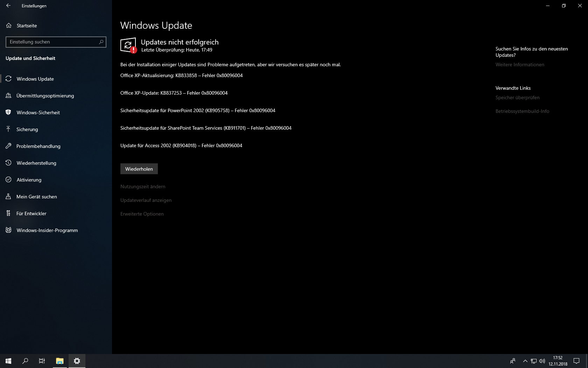The height and width of the screenshot is (368, 588).
Task: Open Windows-Sicherheit page
Action: 56,113
